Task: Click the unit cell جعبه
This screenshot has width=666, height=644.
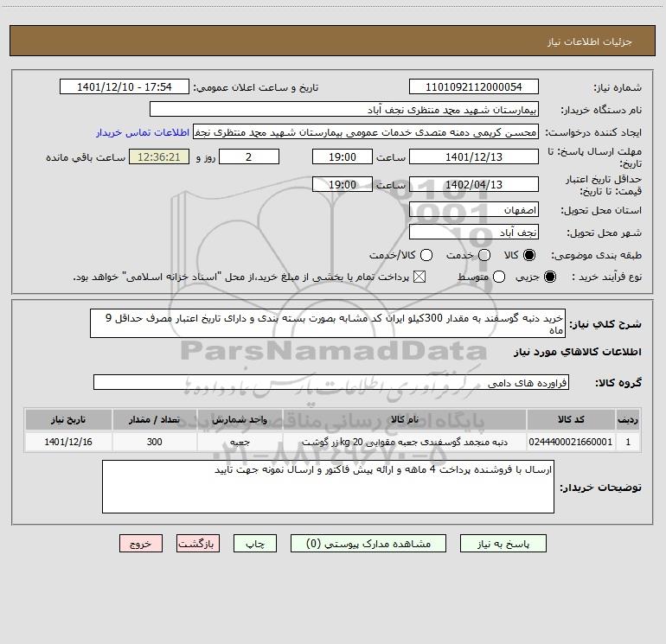Action: (x=240, y=442)
